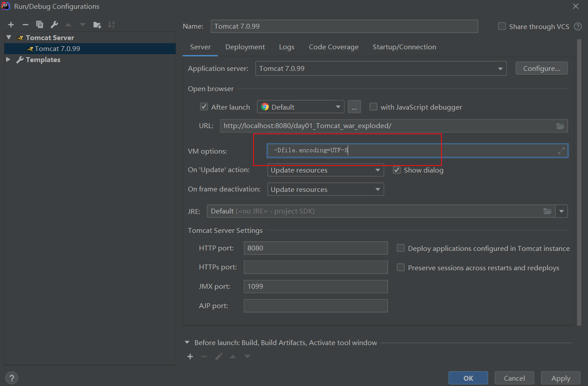Open edit defaults wrench icon
Image resolution: width=588 pixels, height=386 pixels.
point(54,25)
